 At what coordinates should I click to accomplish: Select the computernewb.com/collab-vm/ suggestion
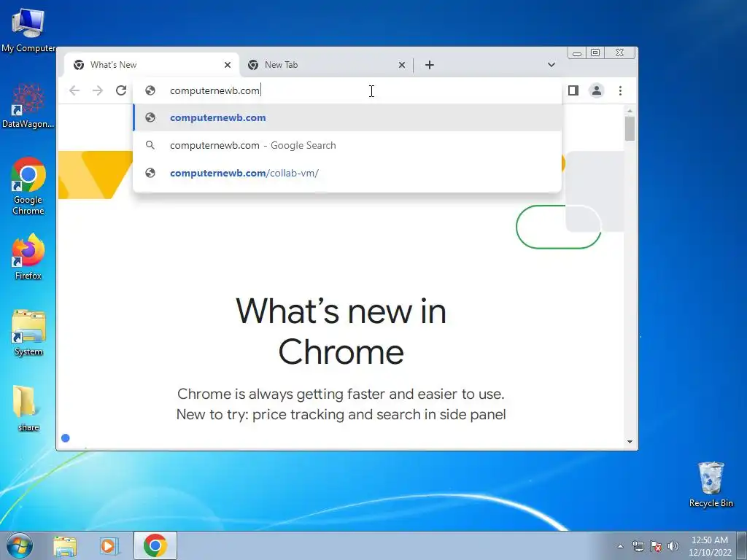pos(347,173)
